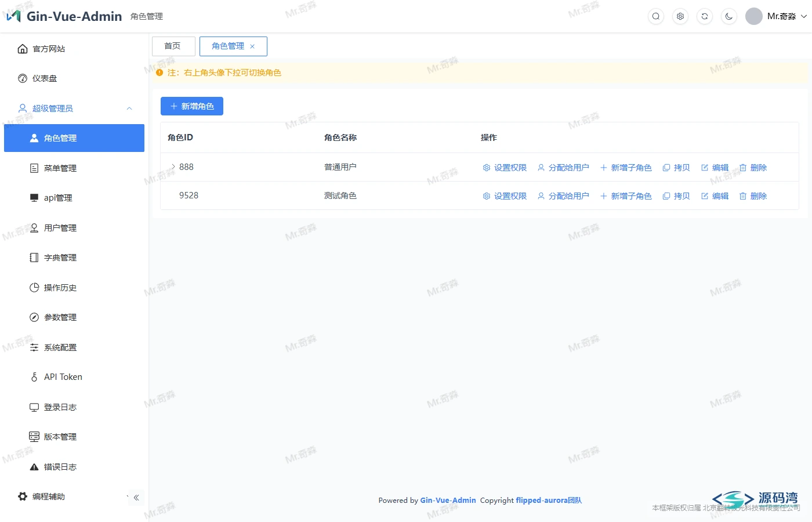Go to 用户管理 in the sidebar
Screen dimensions: 812x522
point(74,228)
